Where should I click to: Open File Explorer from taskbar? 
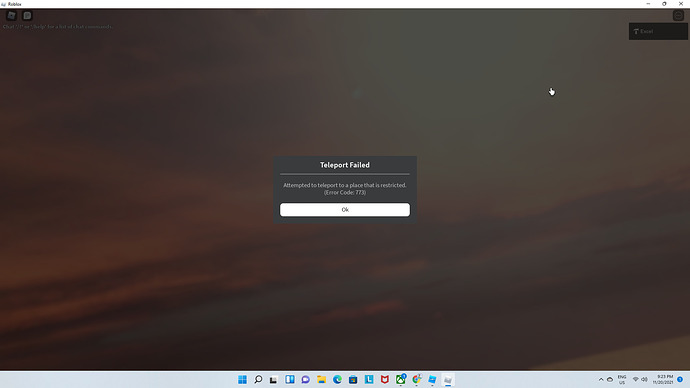[x=321, y=380]
